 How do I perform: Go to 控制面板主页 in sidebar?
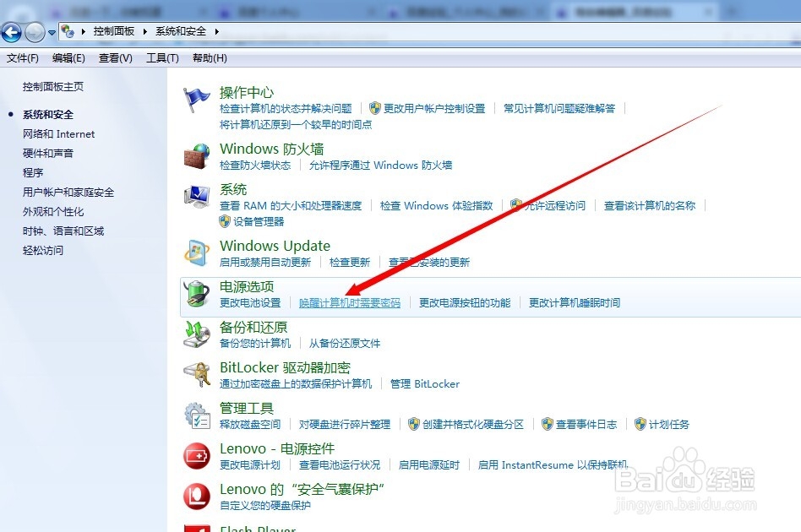52,87
